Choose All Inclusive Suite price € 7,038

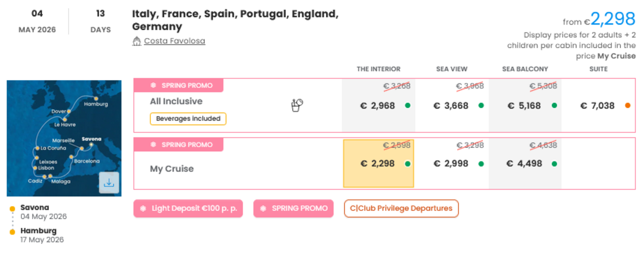(598, 106)
